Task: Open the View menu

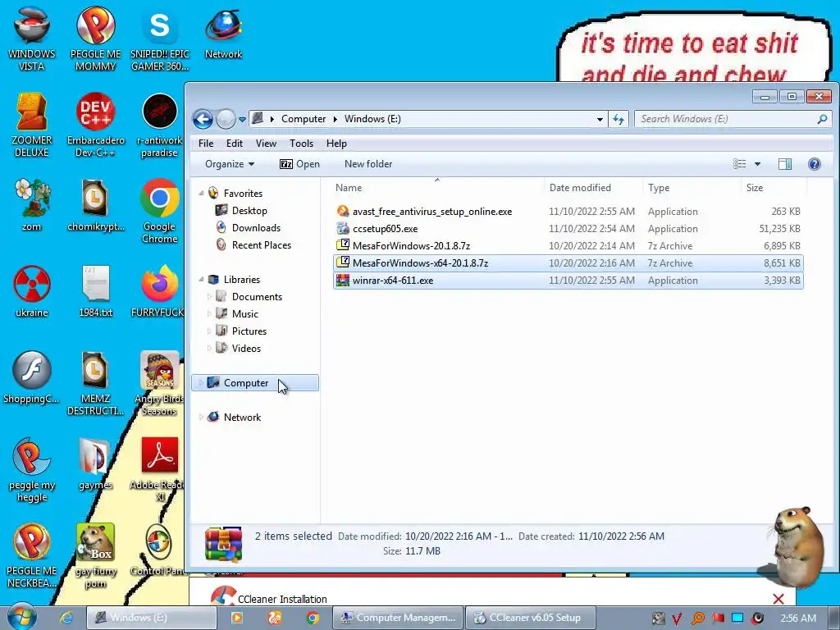Action: pyautogui.click(x=266, y=144)
